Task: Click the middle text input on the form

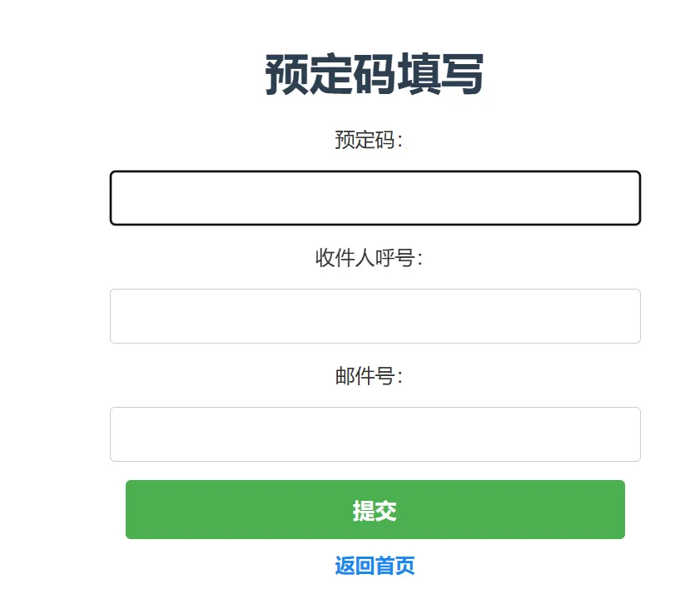Action: pos(375,316)
